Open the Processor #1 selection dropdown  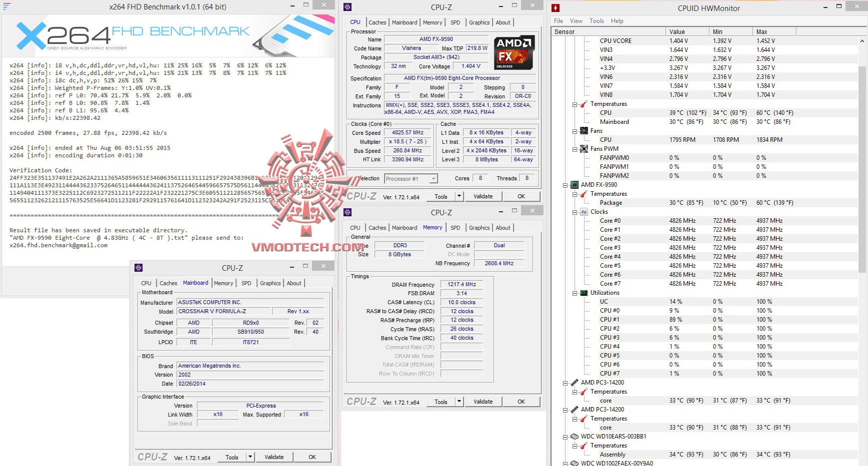[433, 179]
